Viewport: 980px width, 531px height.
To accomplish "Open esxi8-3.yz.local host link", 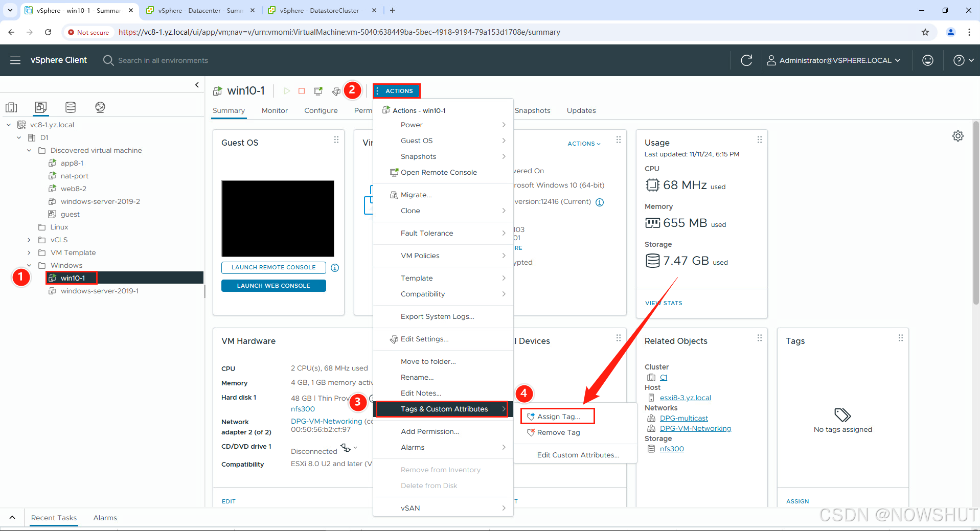I will (x=685, y=398).
